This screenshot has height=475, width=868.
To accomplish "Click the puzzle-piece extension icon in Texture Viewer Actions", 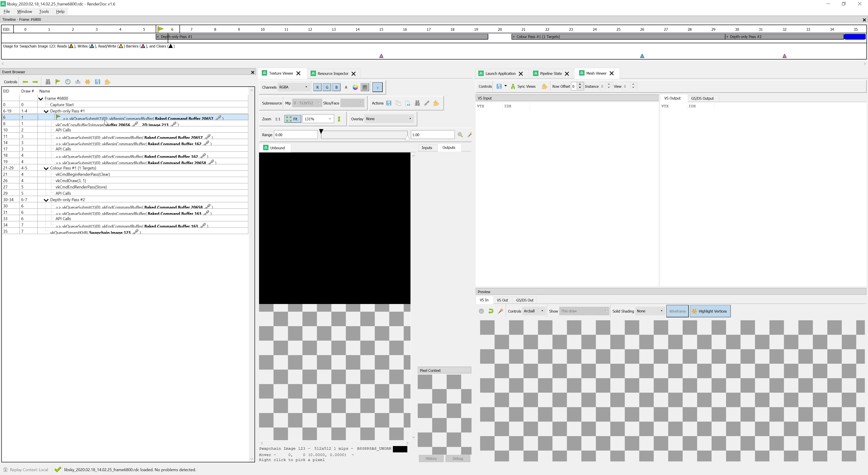I will [x=436, y=103].
